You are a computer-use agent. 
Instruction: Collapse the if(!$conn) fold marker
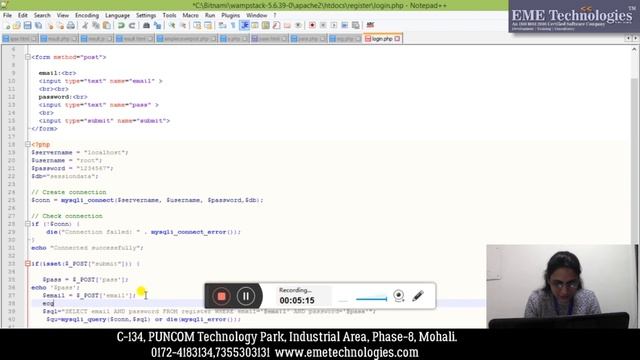pos(28,224)
